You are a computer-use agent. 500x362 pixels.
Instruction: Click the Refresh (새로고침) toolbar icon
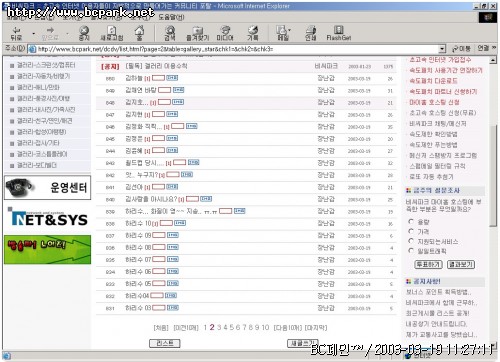click(x=112, y=33)
